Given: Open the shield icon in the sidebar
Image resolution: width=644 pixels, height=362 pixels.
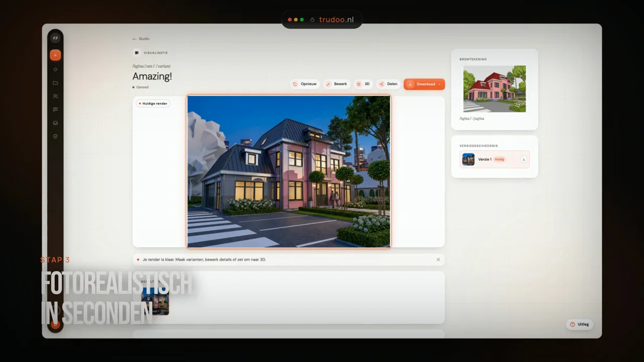Looking at the screenshot, I should coord(55,136).
